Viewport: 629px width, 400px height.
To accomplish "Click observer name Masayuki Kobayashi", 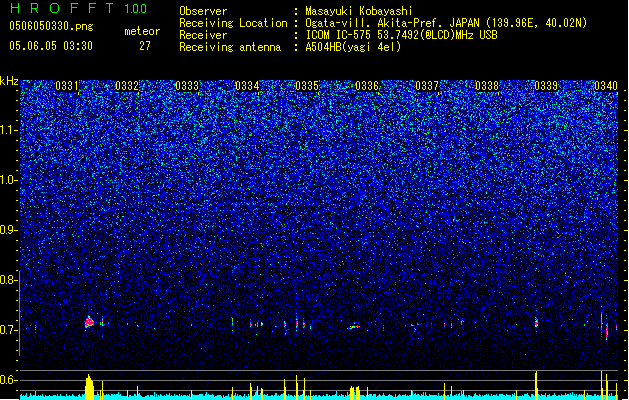I will (359, 11).
